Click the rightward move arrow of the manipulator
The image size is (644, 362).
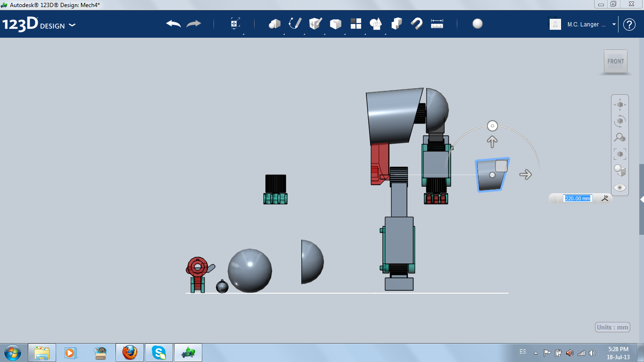(x=525, y=174)
